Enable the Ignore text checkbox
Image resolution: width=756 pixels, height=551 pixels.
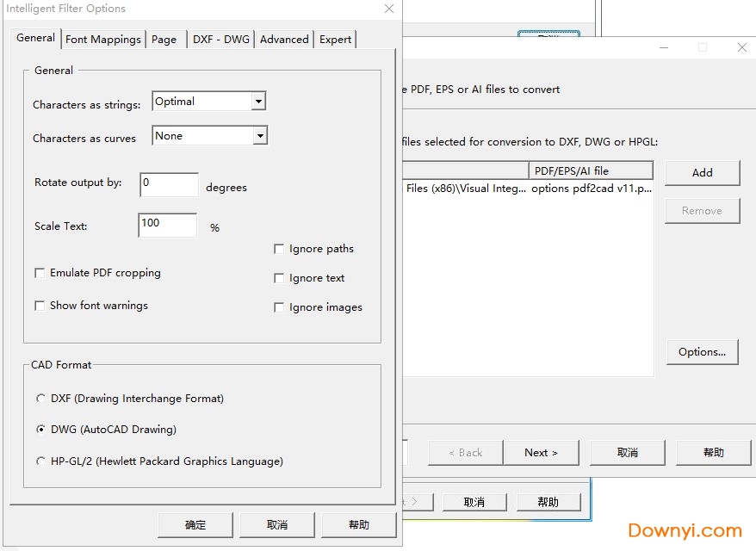click(x=279, y=278)
